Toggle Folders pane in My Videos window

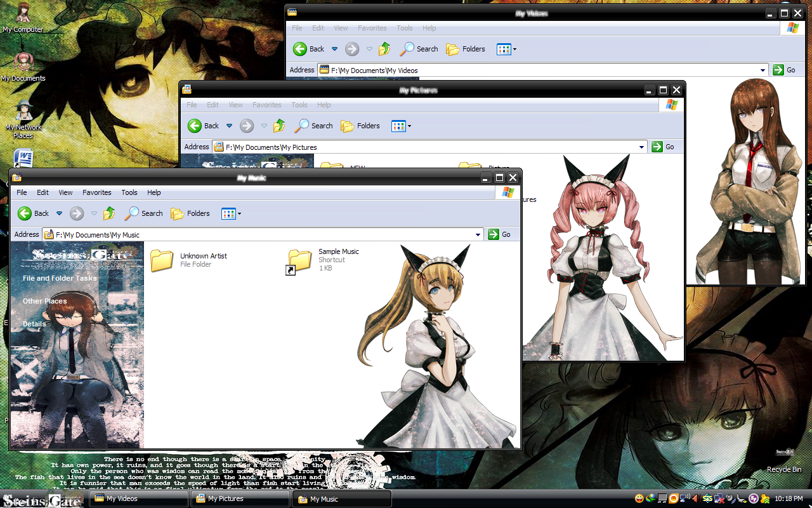466,49
